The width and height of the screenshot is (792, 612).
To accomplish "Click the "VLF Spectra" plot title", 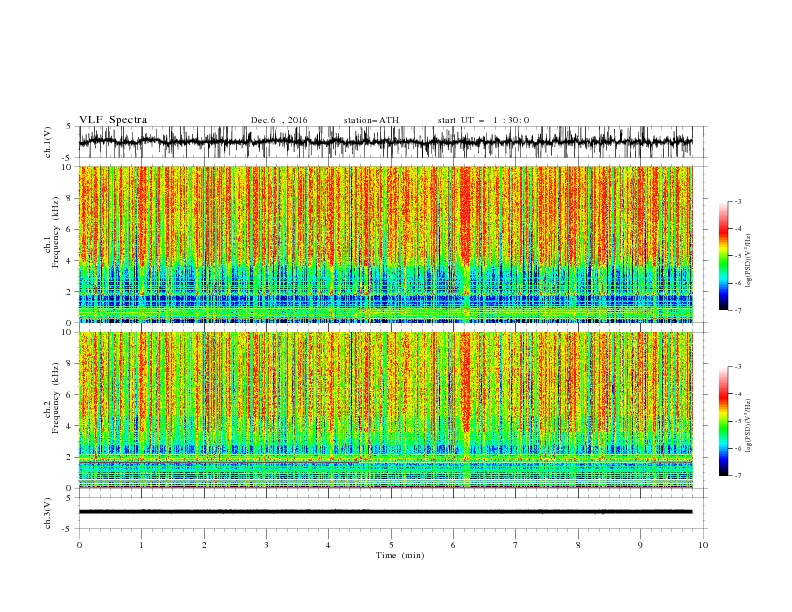I will [113, 120].
